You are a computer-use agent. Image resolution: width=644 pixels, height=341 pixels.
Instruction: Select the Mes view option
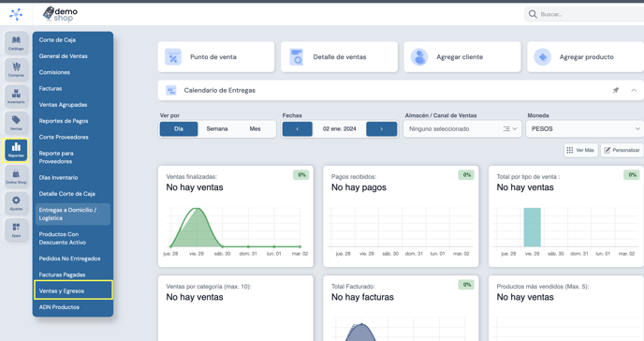tap(255, 129)
